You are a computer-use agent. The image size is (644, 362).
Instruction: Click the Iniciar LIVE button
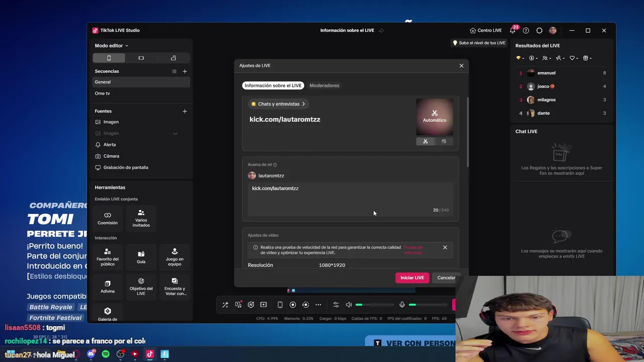[x=412, y=278]
